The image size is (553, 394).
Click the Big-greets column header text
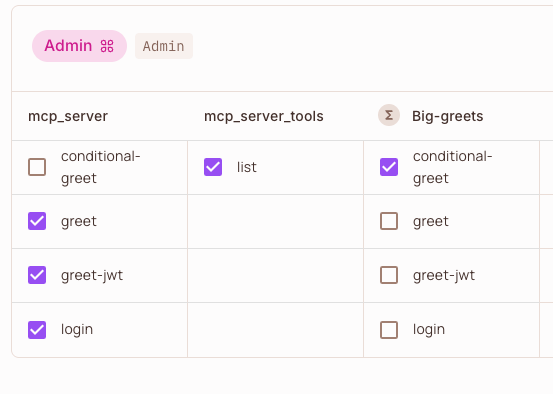point(448,116)
